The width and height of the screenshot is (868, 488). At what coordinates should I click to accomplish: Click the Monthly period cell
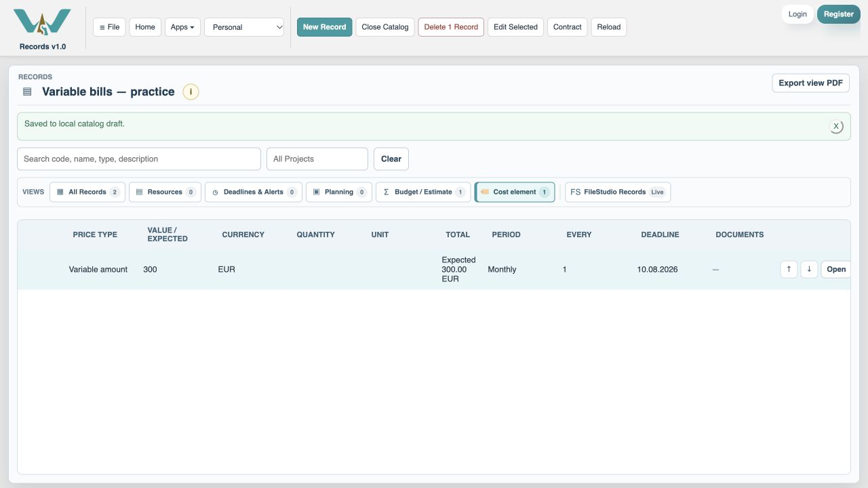point(502,269)
